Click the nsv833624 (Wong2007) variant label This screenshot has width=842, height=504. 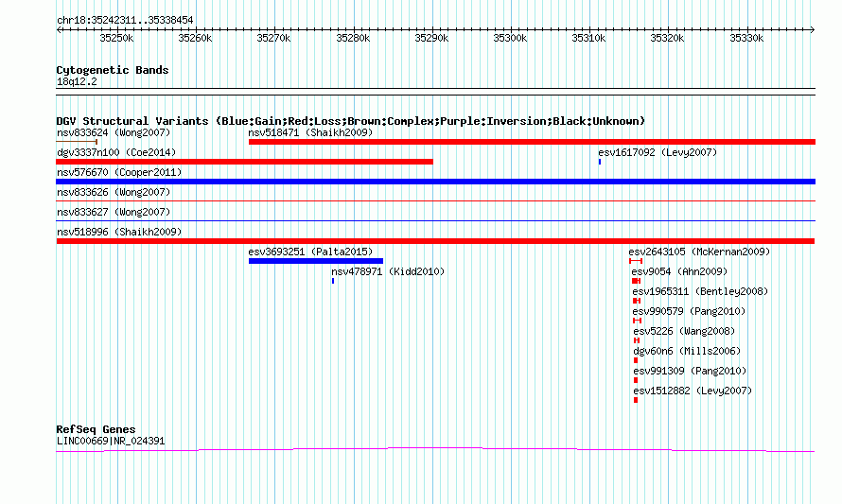[x=114, y=132]
